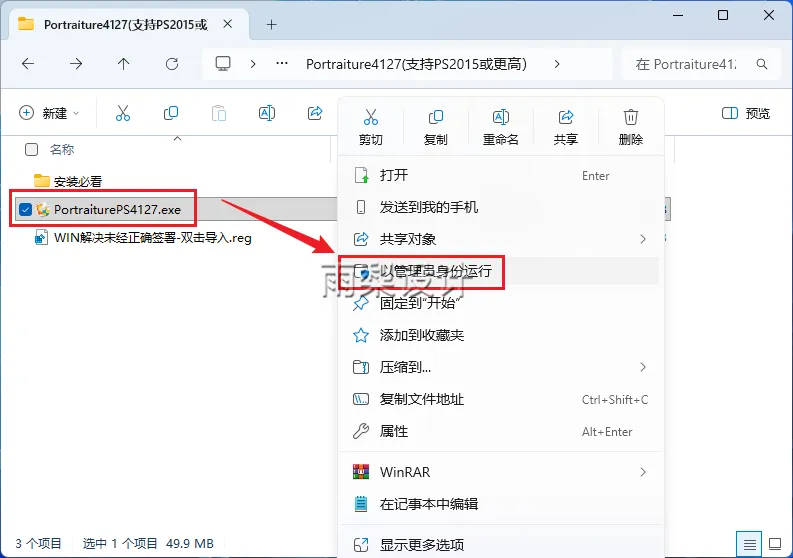The height and width of the screenshot is (558, 793).
Task: Select 添加到收藏夹 menu entry
Action: click(x=499, y=335)
